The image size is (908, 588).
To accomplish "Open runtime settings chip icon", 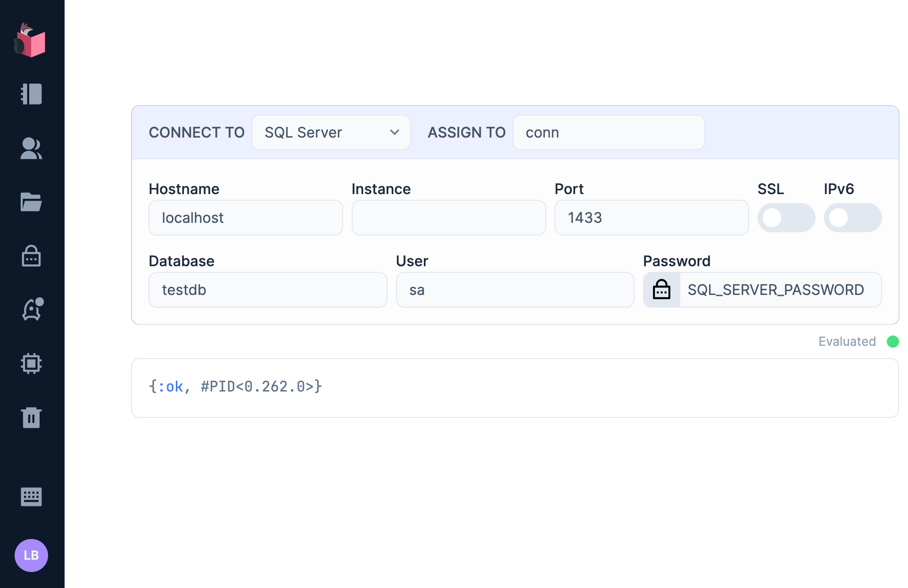I will point(31,363).
